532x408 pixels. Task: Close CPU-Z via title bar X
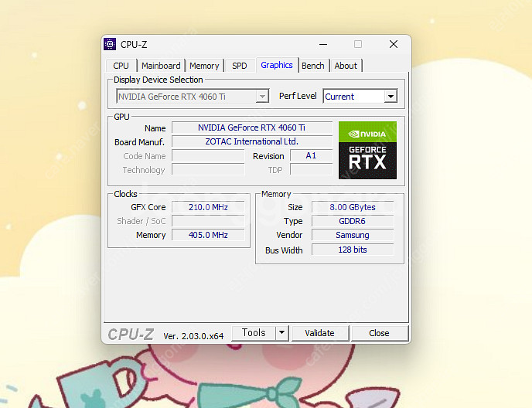(x=394, y=44)
